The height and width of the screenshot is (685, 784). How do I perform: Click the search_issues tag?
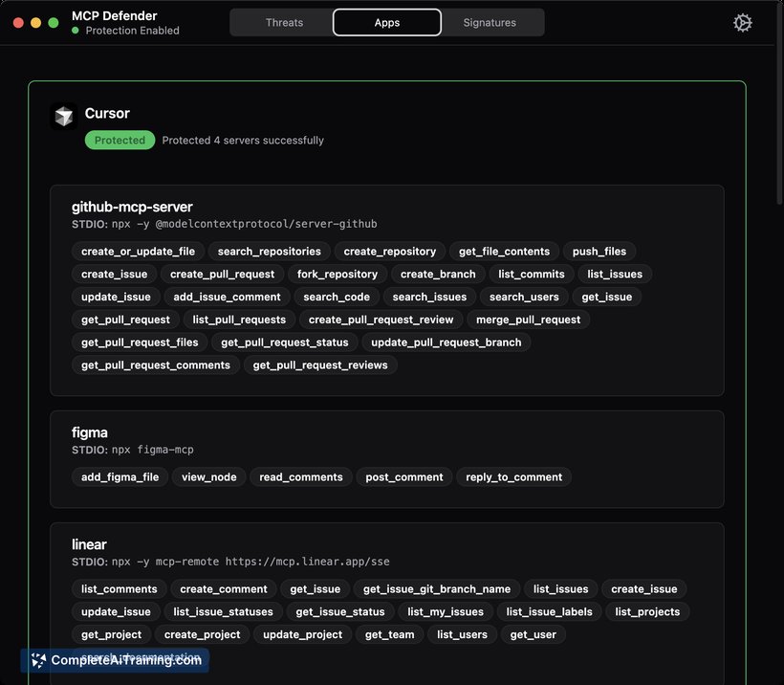[x=429, y=297]
